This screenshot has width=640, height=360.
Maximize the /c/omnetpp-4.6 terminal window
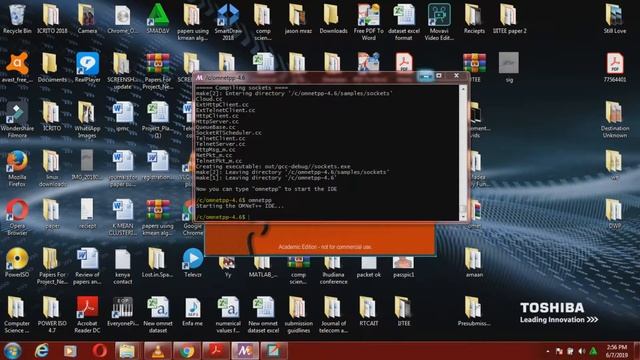pos(439,76)
